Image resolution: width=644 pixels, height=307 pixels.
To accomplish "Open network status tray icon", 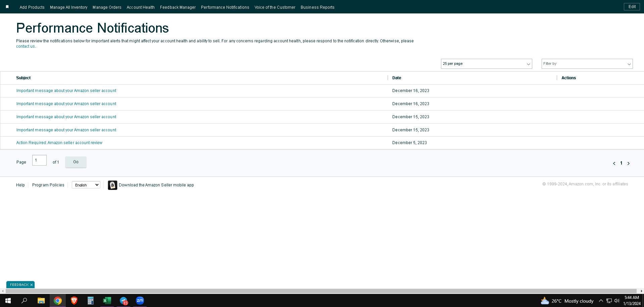I will [x=609, y=301].
